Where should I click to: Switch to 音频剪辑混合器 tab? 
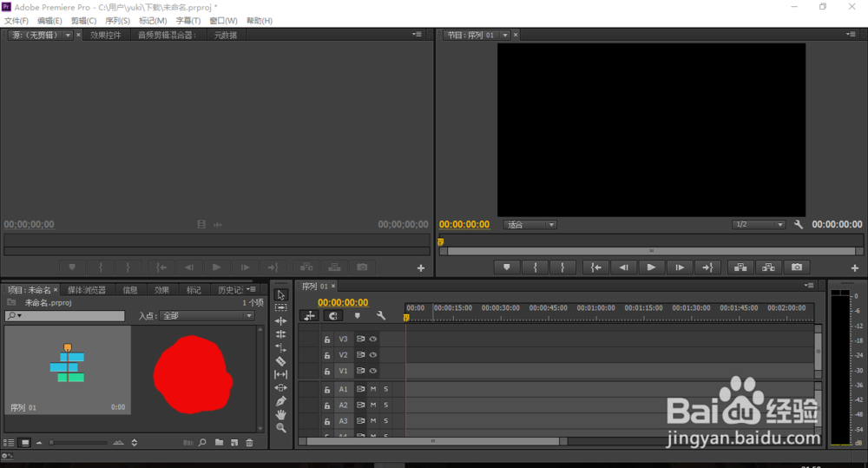click(x=168, y=35)
